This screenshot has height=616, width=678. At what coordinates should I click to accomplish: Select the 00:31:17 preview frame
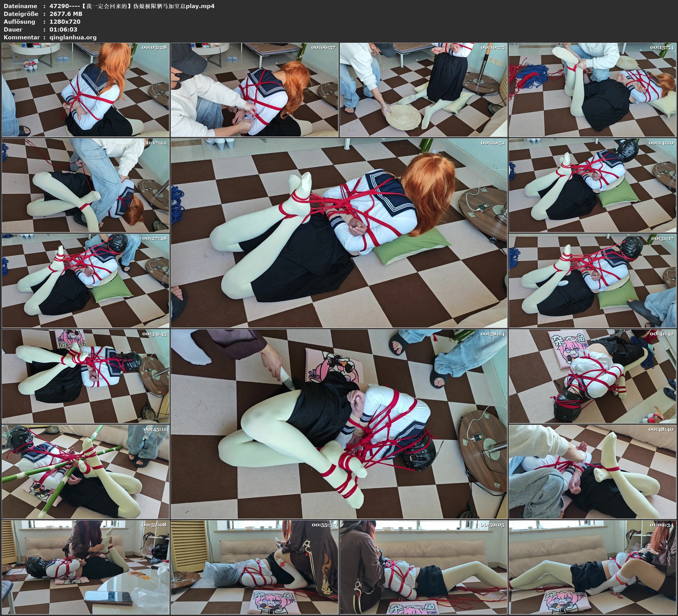[x=593, y=281]
